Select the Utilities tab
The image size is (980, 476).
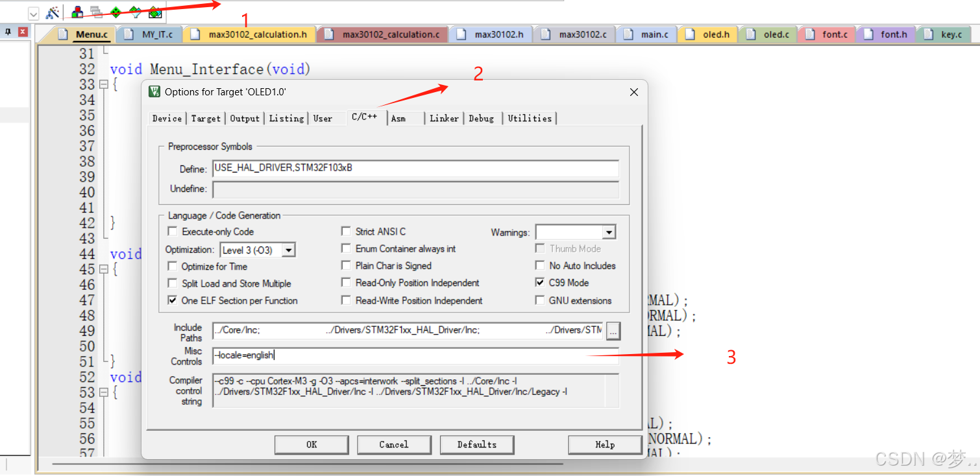pyautogui.click(x=530, y=118)
